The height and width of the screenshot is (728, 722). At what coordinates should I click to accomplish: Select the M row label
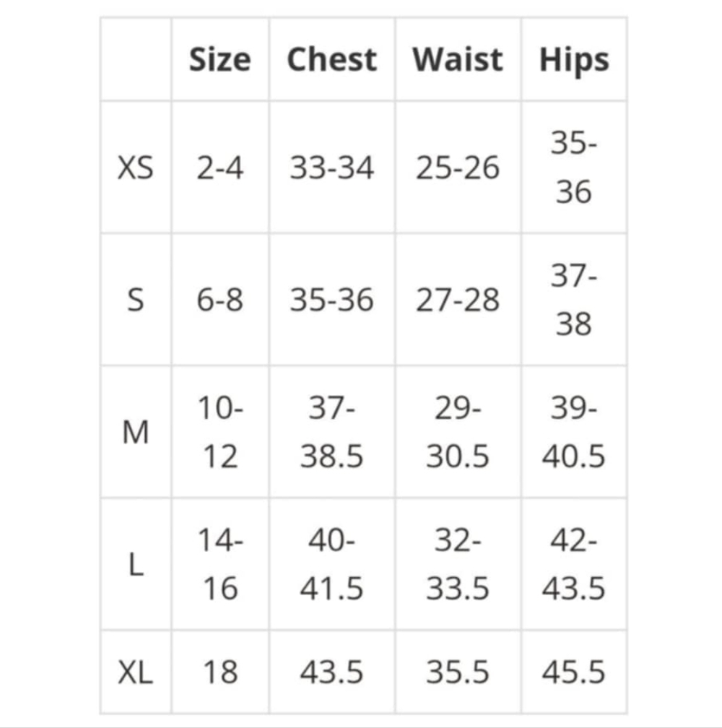pos(135,433)
